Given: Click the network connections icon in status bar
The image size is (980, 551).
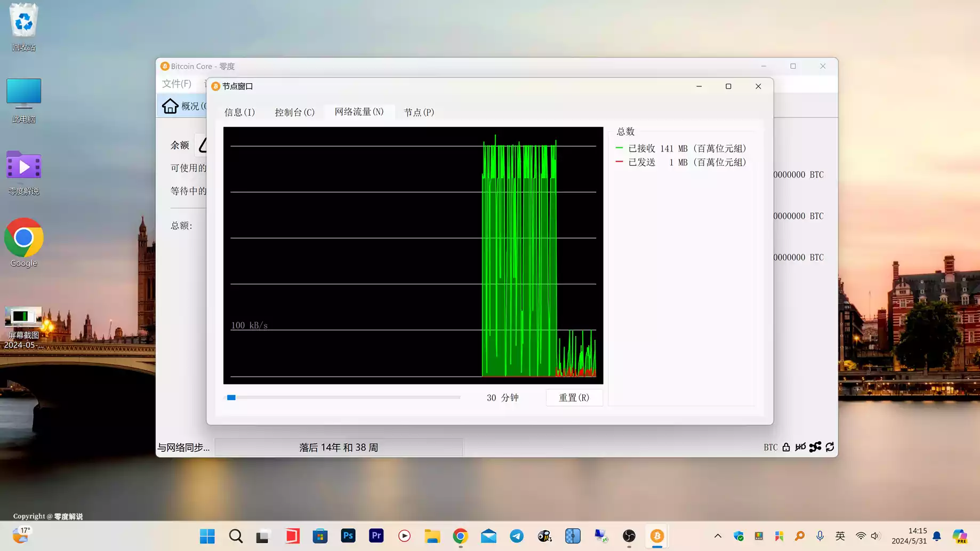Looking at the screenshot, I should (x=815, y=447).
